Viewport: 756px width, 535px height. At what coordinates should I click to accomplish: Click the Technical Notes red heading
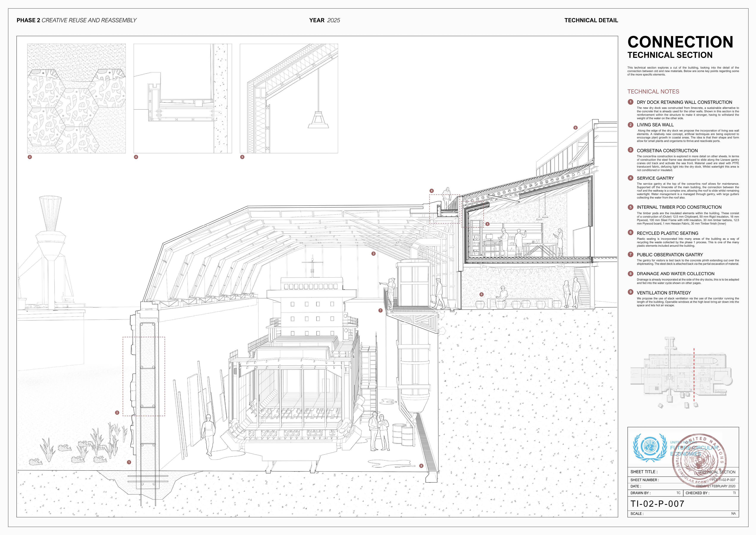(653, 92)
